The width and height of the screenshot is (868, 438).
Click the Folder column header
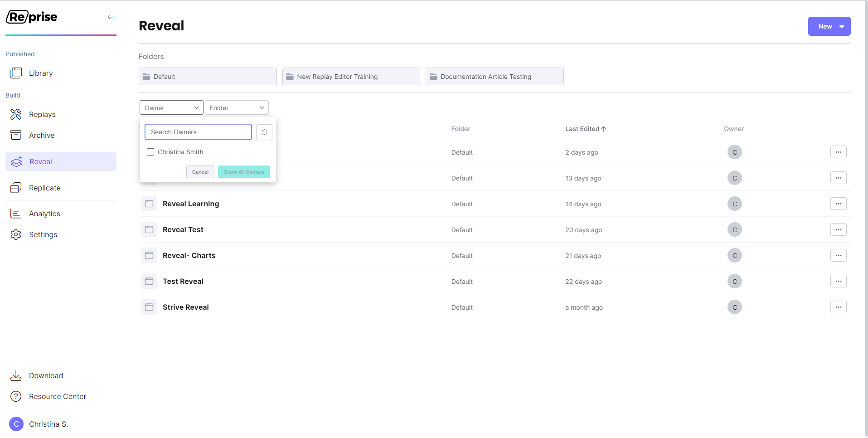[x=461, y=129]
